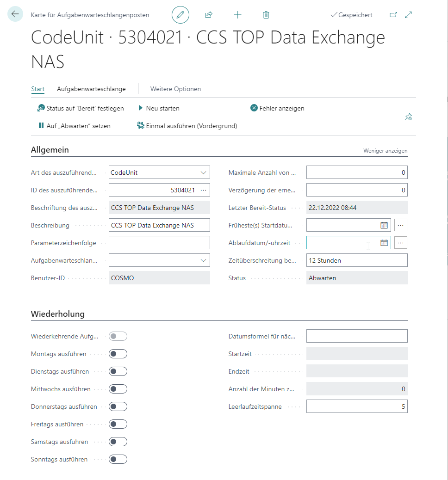Switch to Aufgabenwarteschlange tab
The width and height of the screenshot is (448, 480).
(91, 89)
